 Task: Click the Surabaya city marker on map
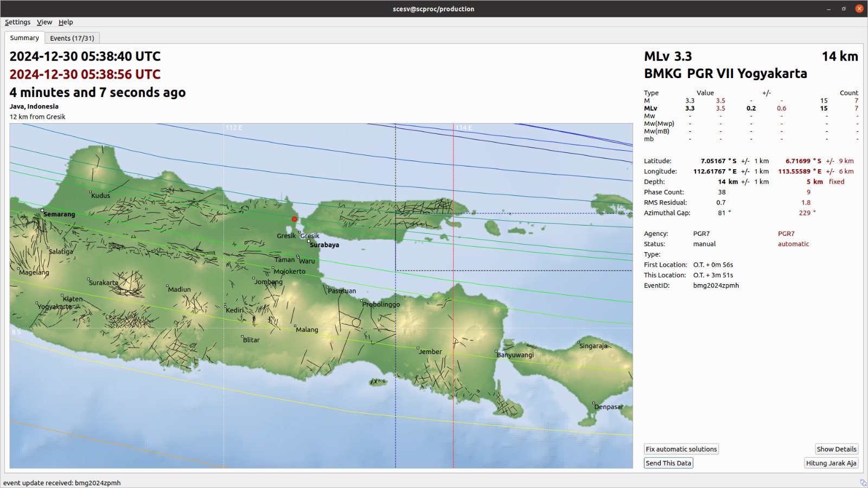point(309,241)
